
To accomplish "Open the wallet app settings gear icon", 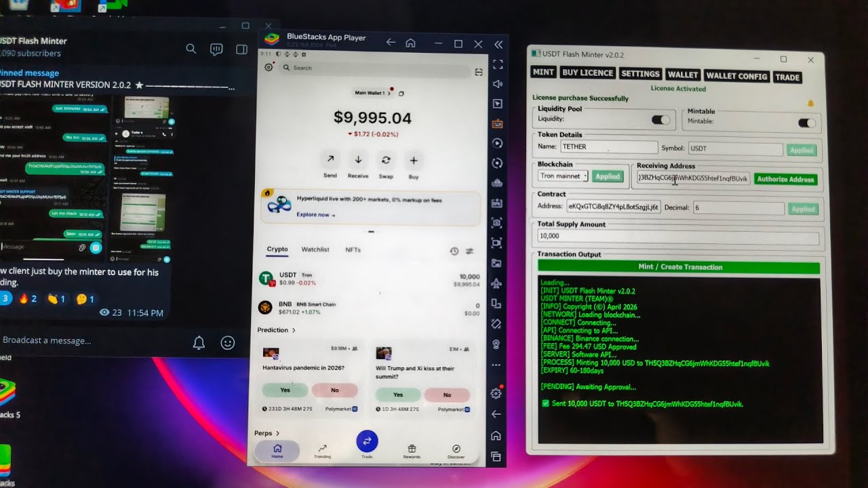I will (x=269, y=67).
